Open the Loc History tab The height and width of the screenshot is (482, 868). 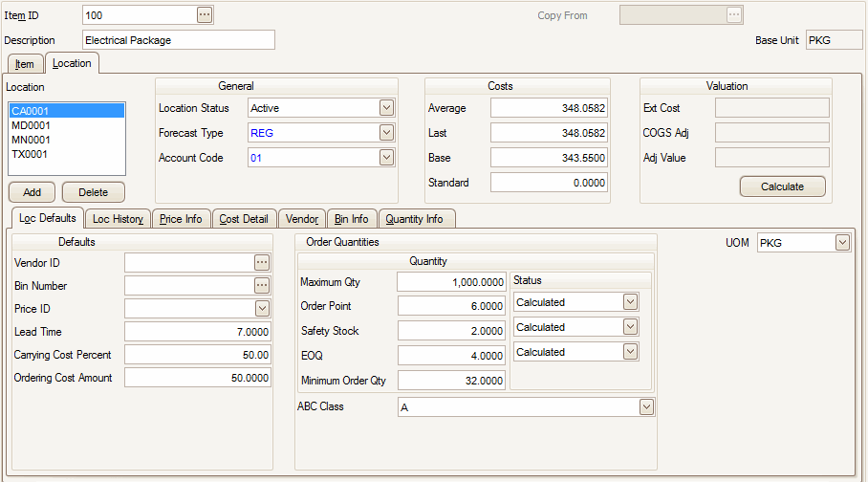click(118, 219)
